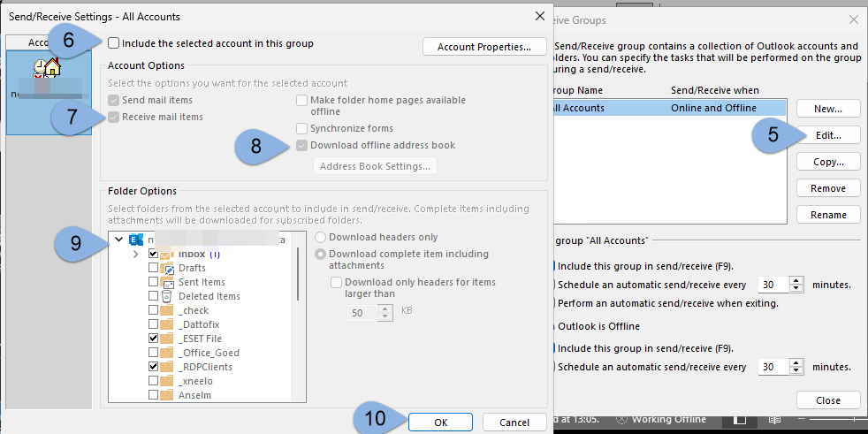
Task: Toggle the Receive mail items checkbox
Action: [113, 117]
